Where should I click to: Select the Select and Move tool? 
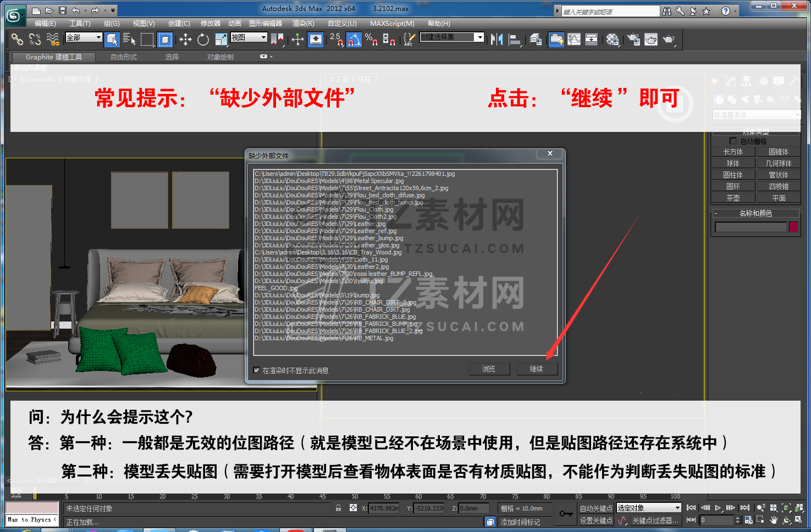[x=186, y=39]
